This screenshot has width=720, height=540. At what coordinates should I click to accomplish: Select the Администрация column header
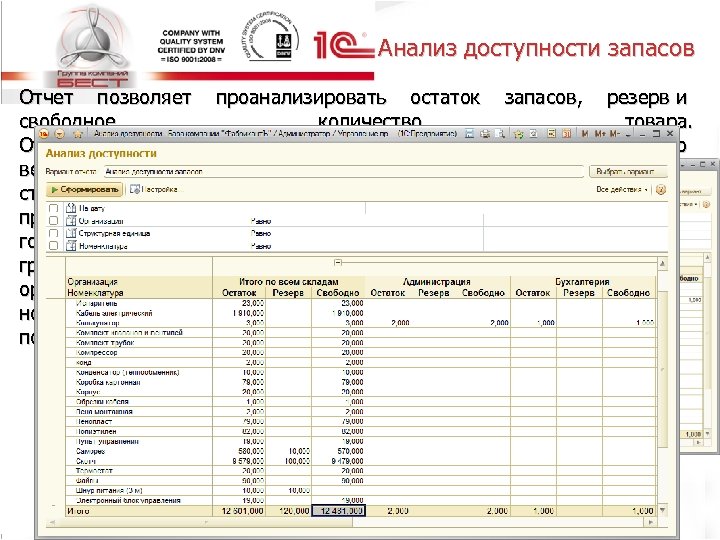(x=437, y=281)
